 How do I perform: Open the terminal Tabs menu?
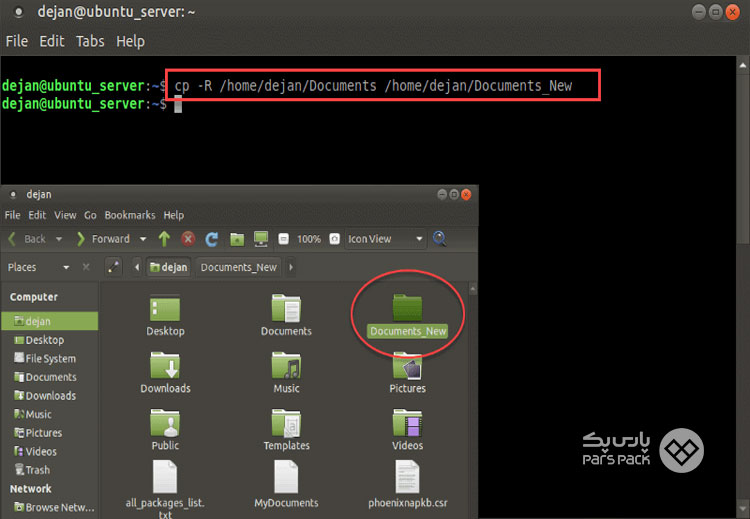coord(90,41)
